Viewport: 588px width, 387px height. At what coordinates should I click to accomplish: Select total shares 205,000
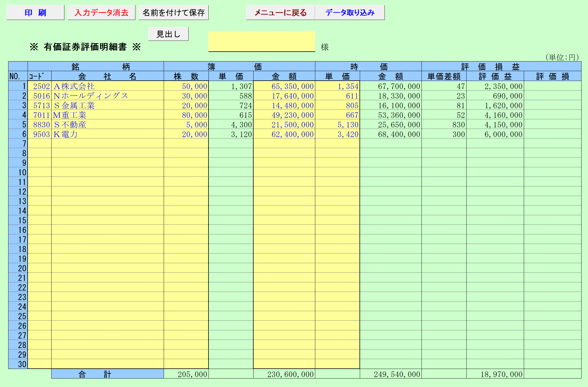click(186, 374)
